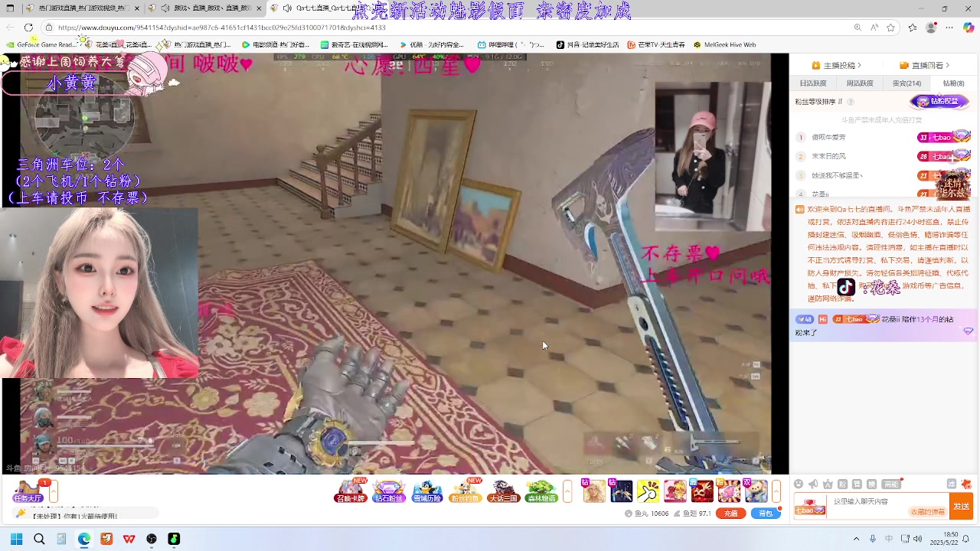Open the Copilot icon in browser toolbar
The width and height of the screenshot is (980, 551).
point(969,28)
